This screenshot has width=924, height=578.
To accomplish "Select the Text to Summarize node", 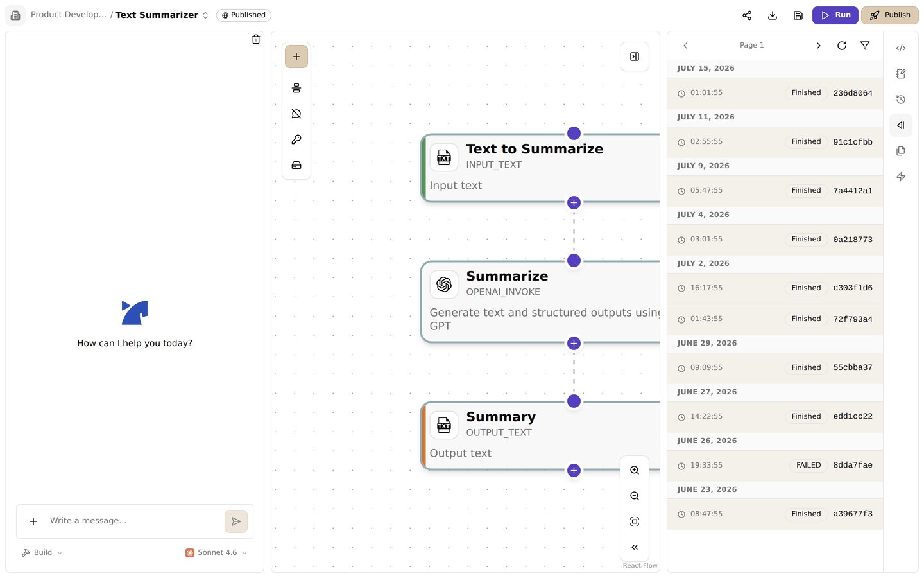I will pyautogui.click(x=540, y=168).
